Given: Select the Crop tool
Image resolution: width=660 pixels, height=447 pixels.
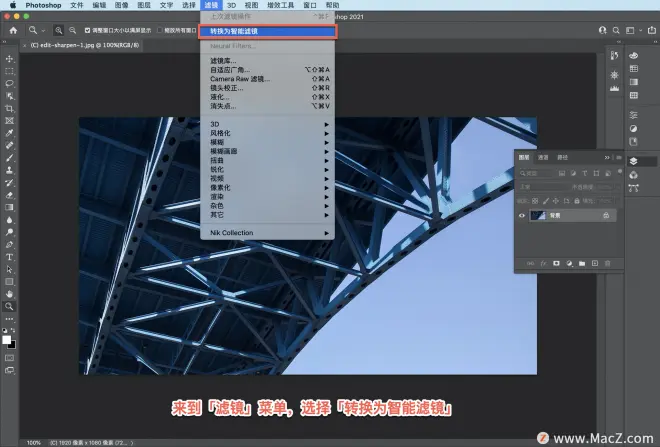Looking at the screenshot, I should [9, 109].
